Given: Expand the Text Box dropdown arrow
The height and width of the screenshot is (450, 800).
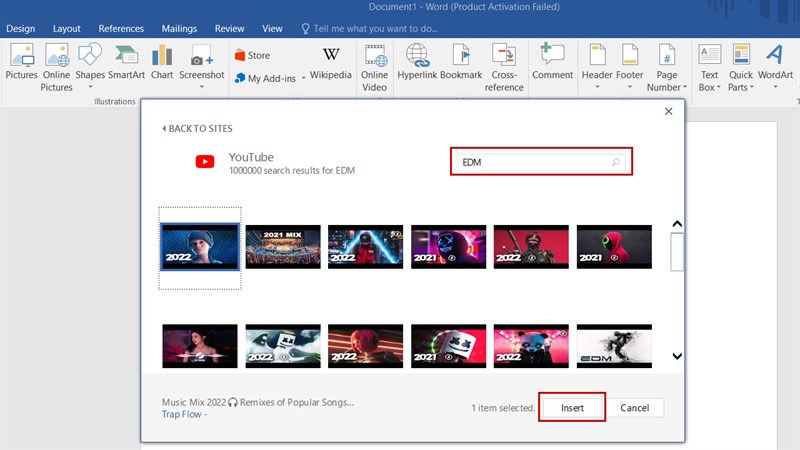Looking at the screenshot, I should (718, 87).
